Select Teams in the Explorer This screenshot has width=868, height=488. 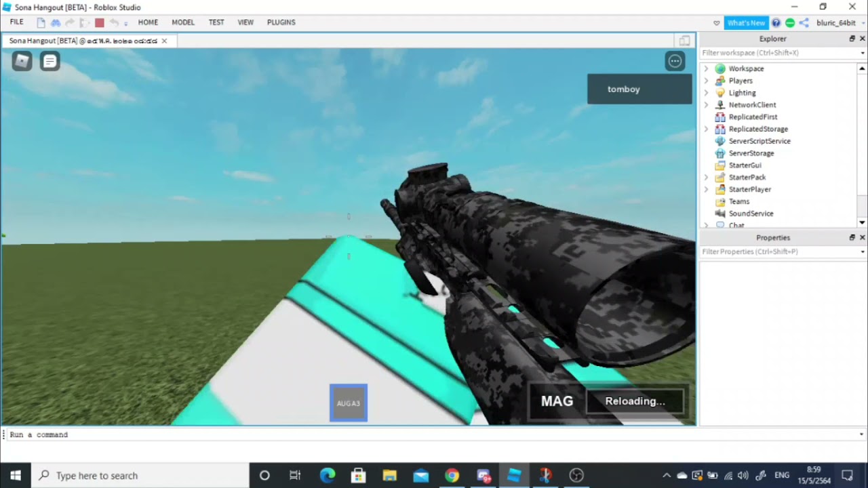point(739,201)
